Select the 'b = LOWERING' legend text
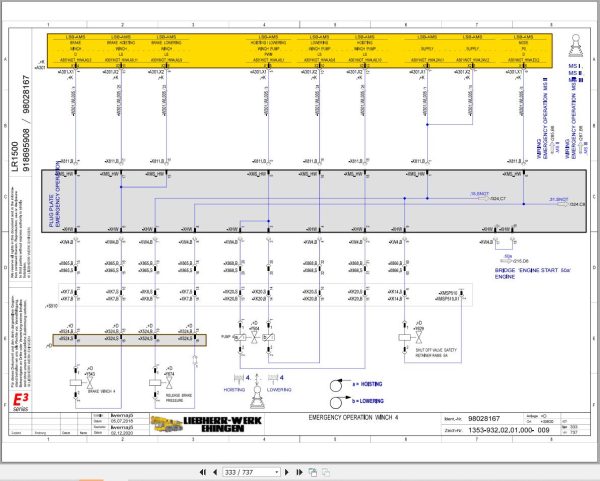 367,401
